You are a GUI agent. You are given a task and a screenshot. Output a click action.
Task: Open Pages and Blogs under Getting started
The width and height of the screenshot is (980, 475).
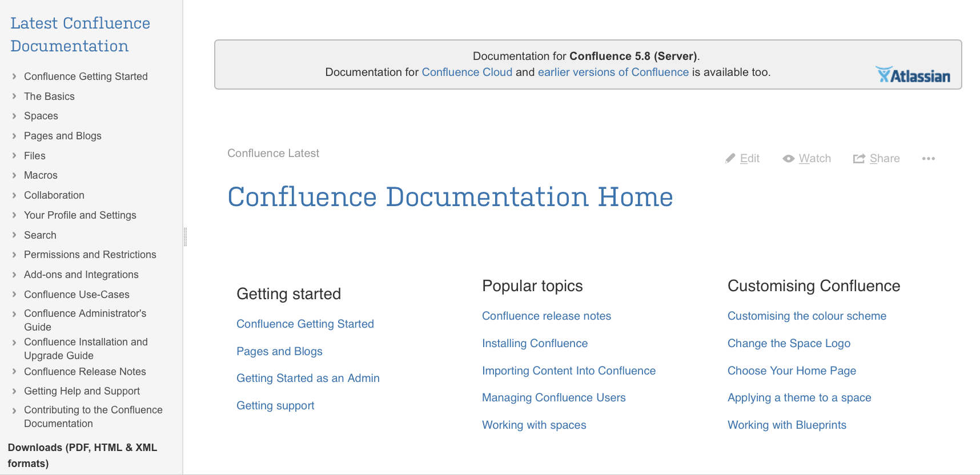click(279, 351)
